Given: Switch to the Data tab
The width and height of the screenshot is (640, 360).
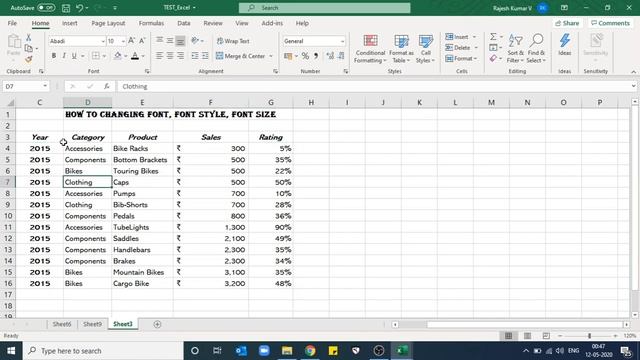Looking at the screenshot, I should tap(184, 23).
